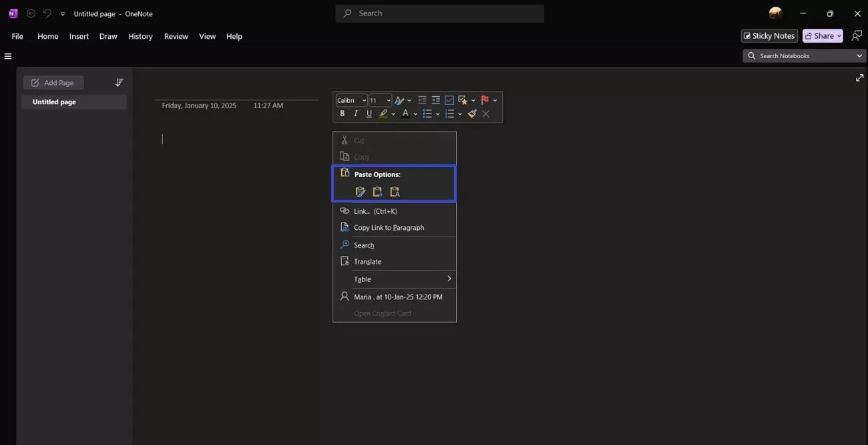Image resolution: width=868 pixels, height=445 pixels.
Task: Choose the Merge Formatting paste icon
Action: click(x=377, y=192)
